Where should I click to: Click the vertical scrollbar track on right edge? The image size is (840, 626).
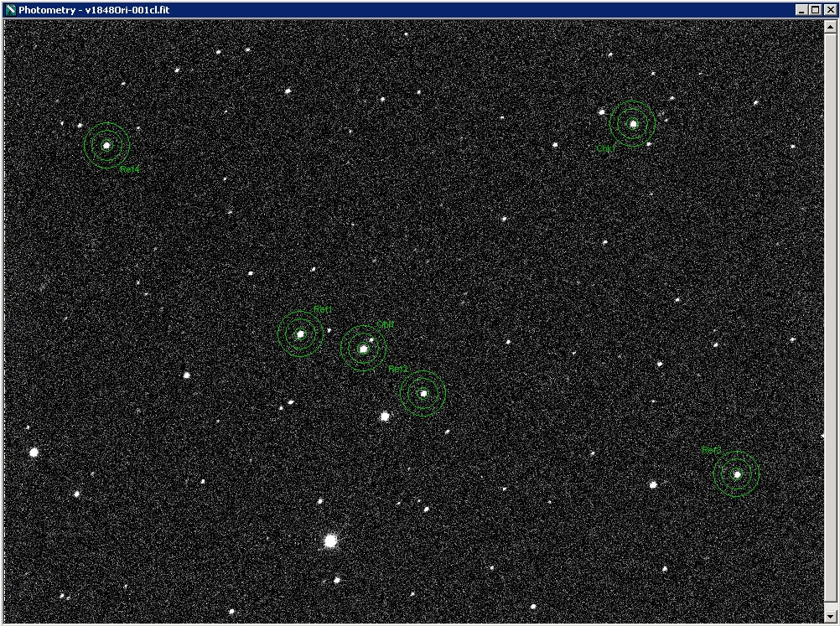[x=830, y=318]
